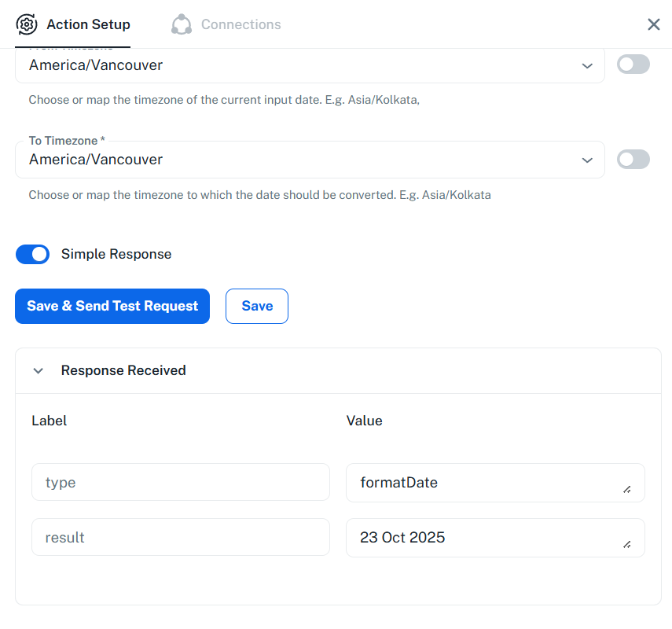Switch to the Action Setup tab
672x629 pixels.
88,24
